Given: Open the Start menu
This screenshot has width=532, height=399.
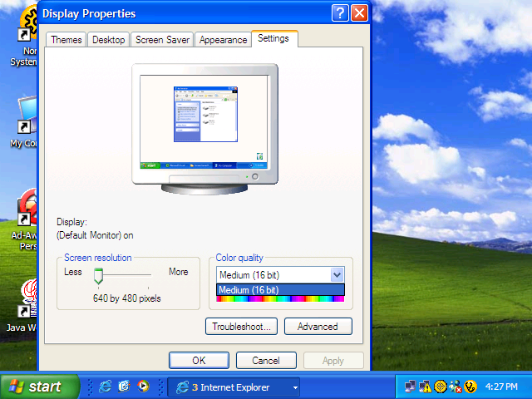Looking at the screenshot, I should point(39,387).
